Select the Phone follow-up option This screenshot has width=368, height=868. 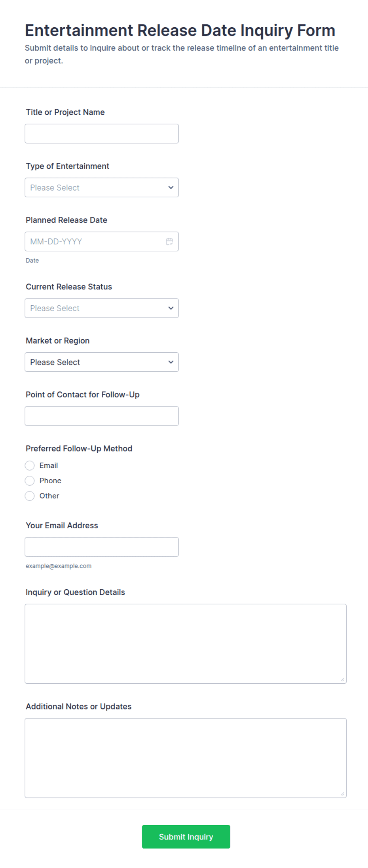(30, 480)
